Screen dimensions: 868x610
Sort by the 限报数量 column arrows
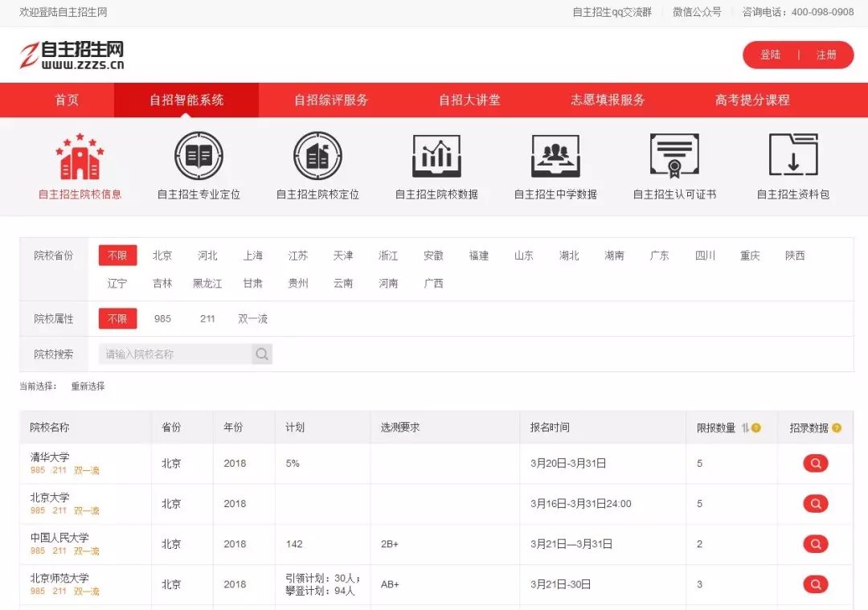click(x=745, y=428)
